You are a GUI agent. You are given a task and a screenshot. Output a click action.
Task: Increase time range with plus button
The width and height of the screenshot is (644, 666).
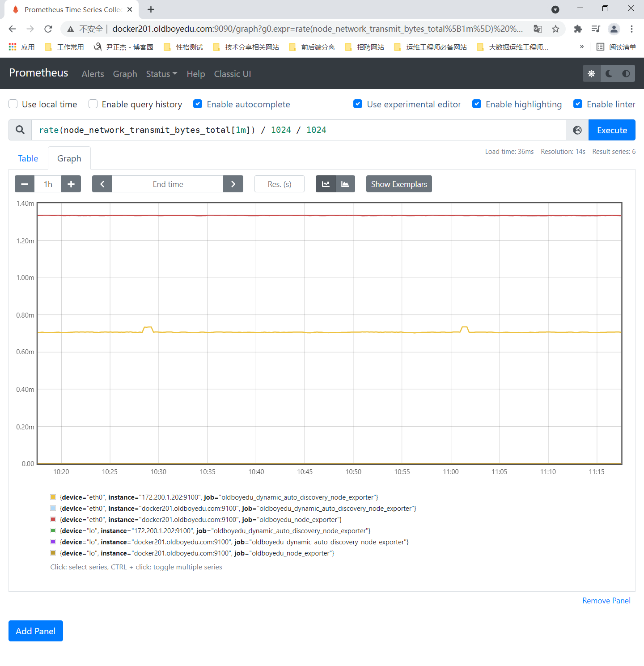[x=71, y=184]
